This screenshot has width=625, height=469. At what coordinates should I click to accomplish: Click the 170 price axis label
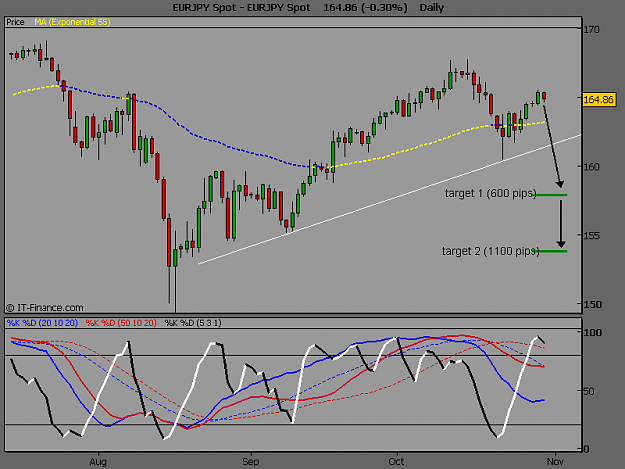[x=592, y=29]
